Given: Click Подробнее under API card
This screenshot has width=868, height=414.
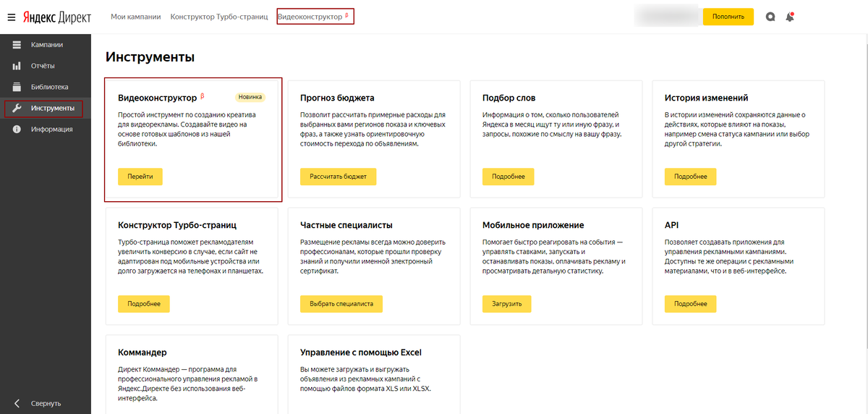Looking at the screenshot, I should (x=691, y=304).
